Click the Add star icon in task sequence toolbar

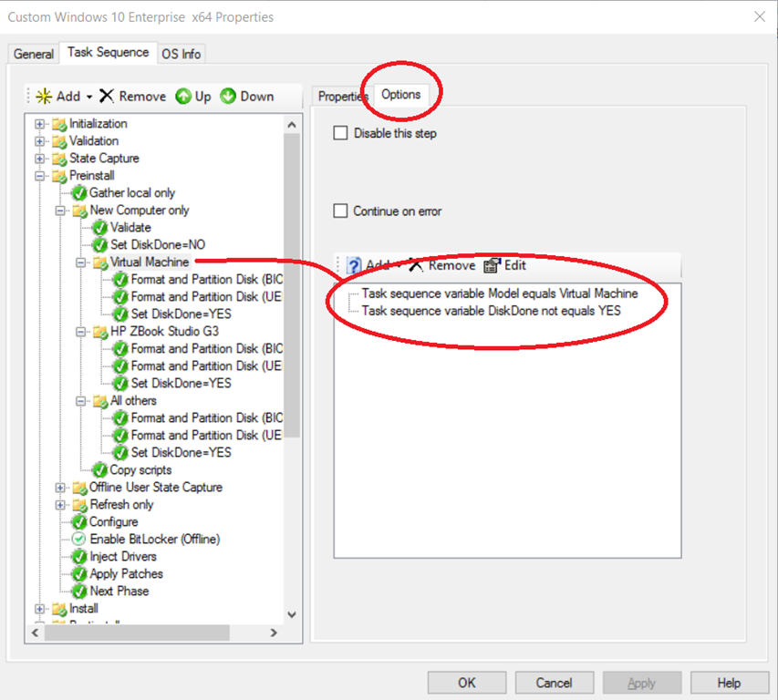[x=43, y=96]
